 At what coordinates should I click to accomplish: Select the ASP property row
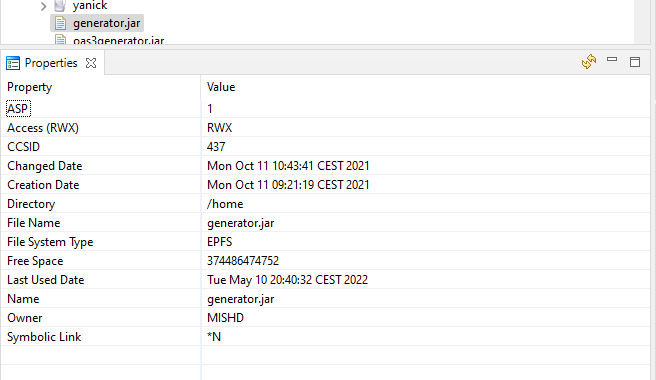point(325,109)
